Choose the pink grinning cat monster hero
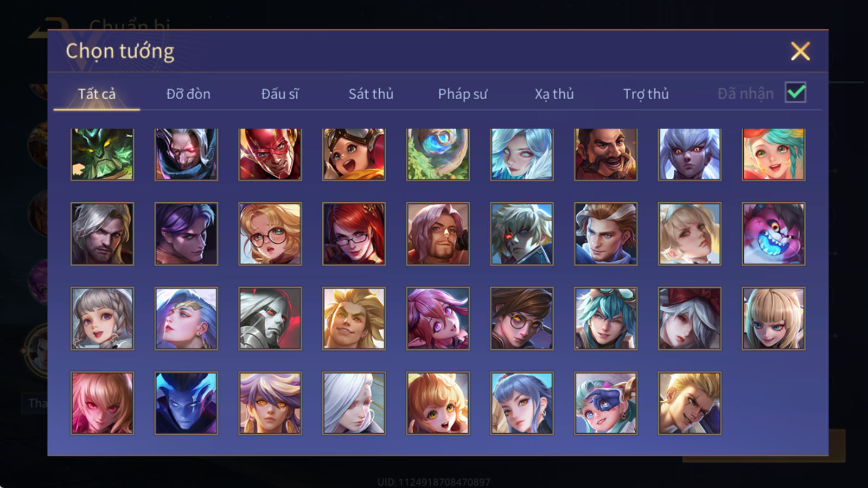Viewport: 868px width, 488px height. (x=774, y=234)
